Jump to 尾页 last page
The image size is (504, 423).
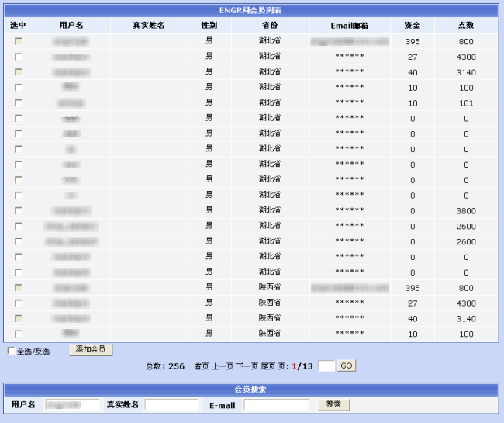click(x=268, y=366)
